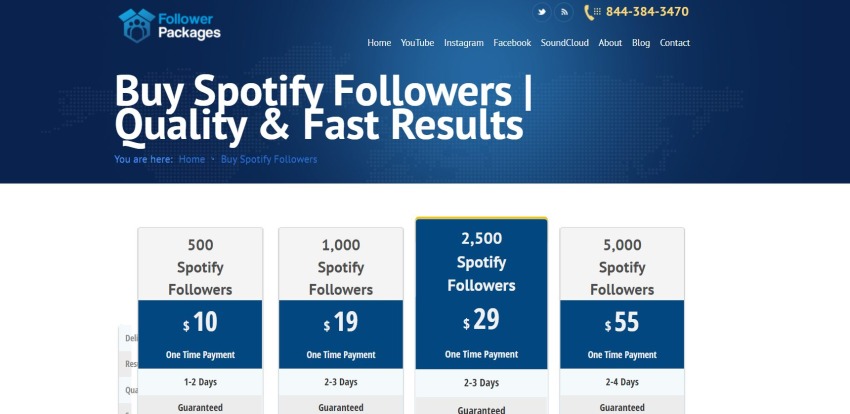The image size is (850, 414).
Task: Click the Follower Packages logo
Action: coord(170,25)
